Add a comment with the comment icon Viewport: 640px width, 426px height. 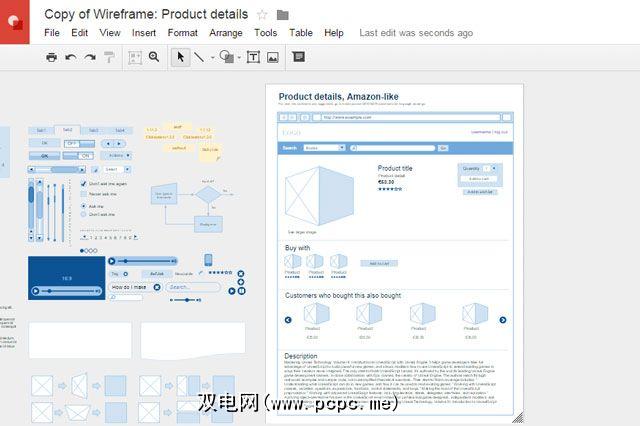[x=298, y=57]
